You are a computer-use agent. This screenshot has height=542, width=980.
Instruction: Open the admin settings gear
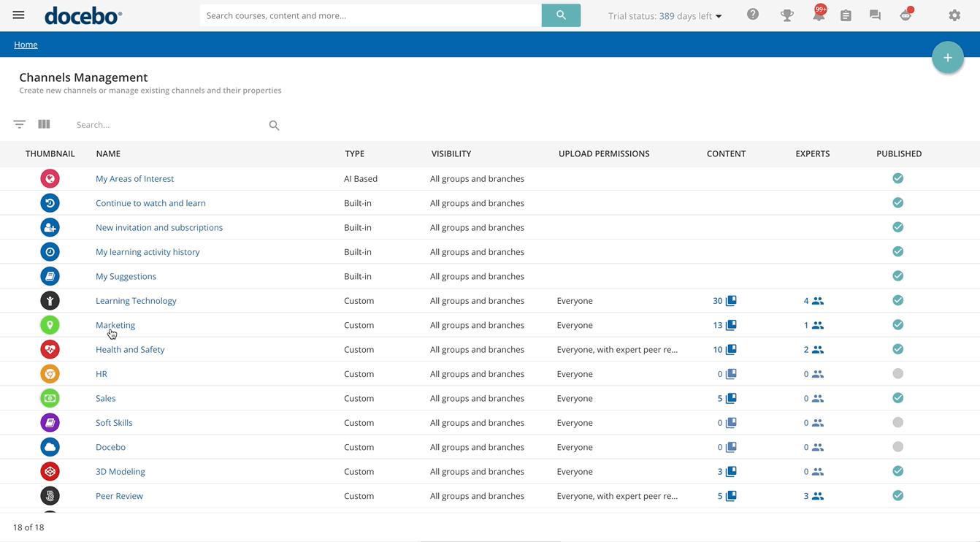click(954, 15)
